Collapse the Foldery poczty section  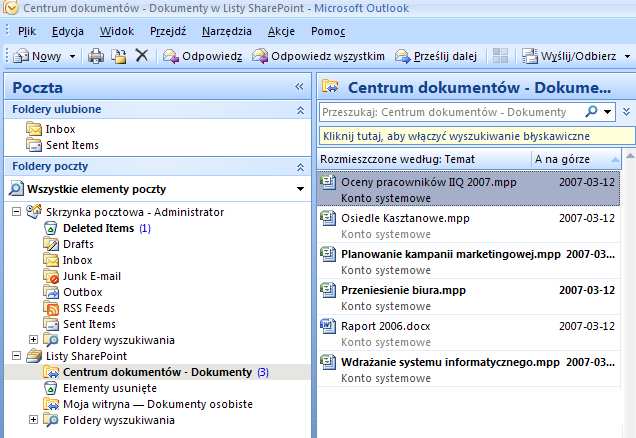(x=301, y=167)
